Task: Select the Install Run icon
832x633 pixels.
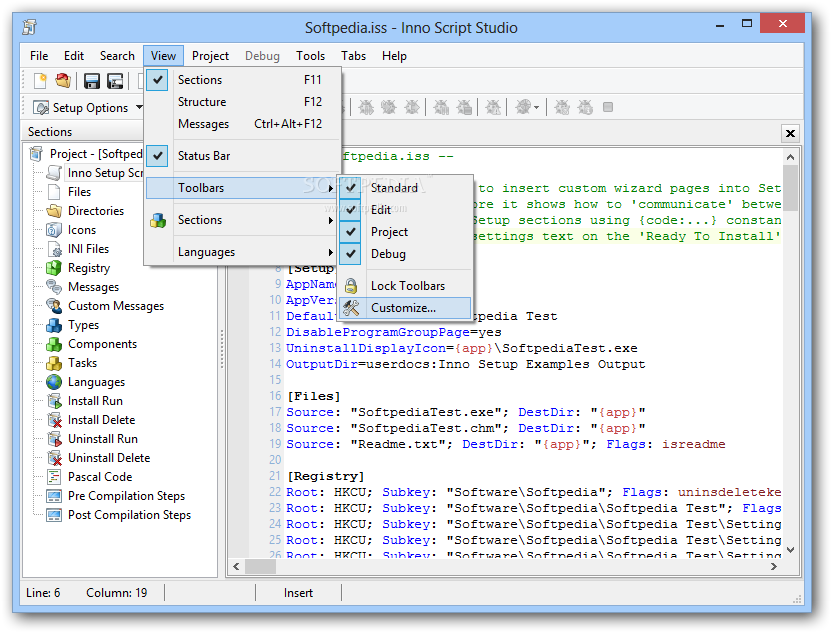Action: tap(54, 401)
